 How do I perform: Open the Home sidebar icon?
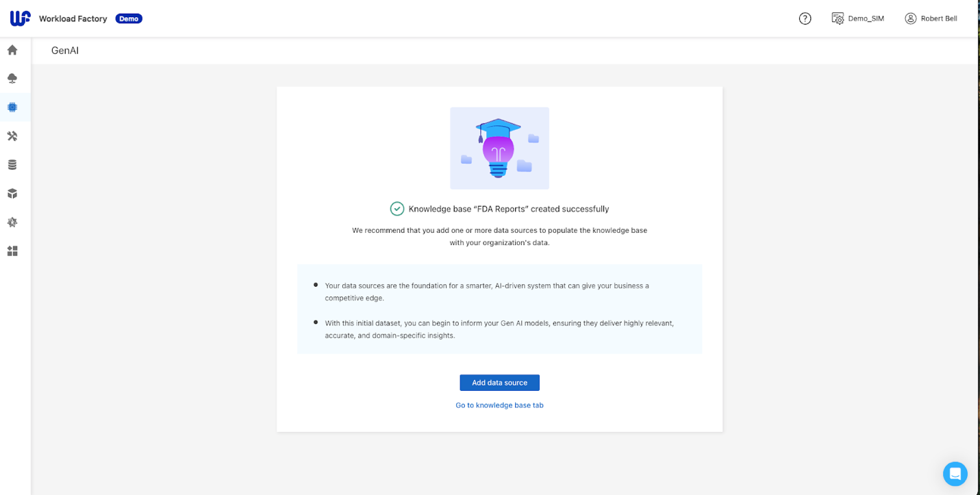click(x=12, y=50)
